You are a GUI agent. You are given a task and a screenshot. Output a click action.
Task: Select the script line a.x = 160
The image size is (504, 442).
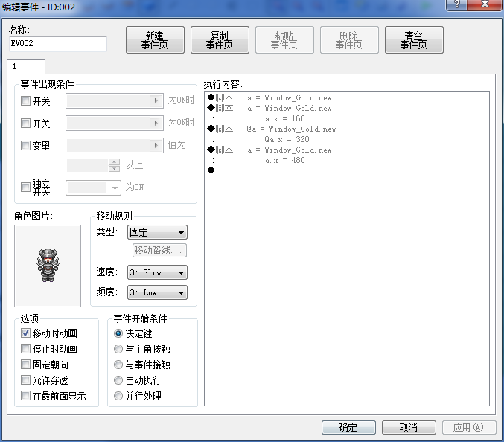pos(285,118)
